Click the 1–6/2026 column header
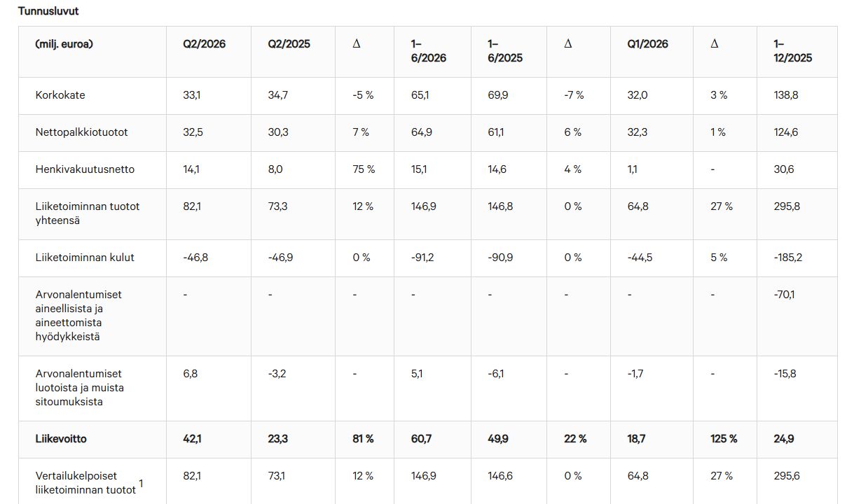This screenshot has height=504, width=847. [429, 50]
